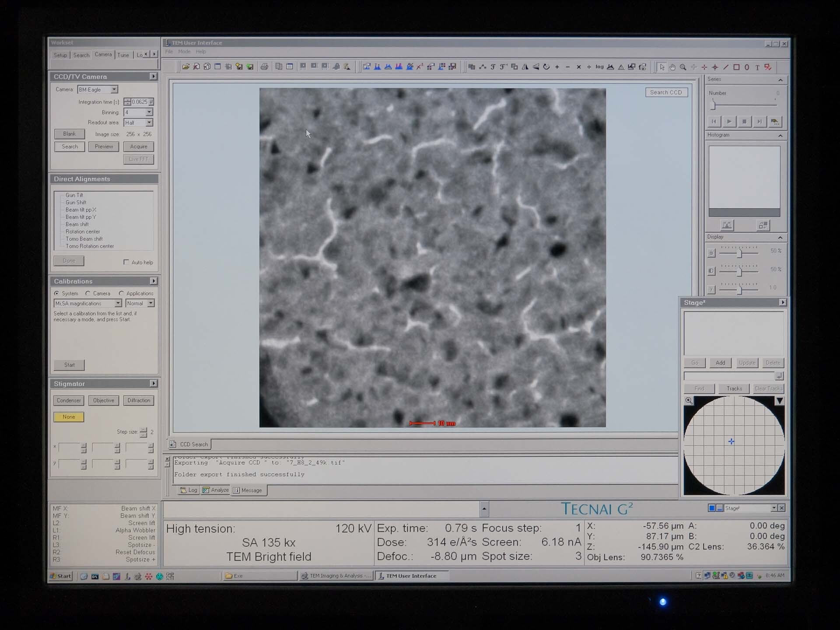
Task: Adjust the brightness slider at 50%
Action: pyautogui.click(x=739, y=253)
